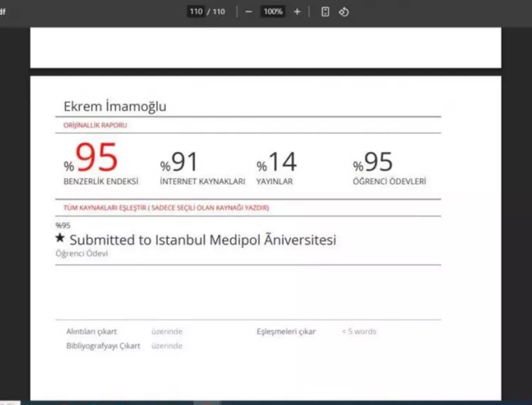
Task: Click the total page count 110
Action: (219, 11)
